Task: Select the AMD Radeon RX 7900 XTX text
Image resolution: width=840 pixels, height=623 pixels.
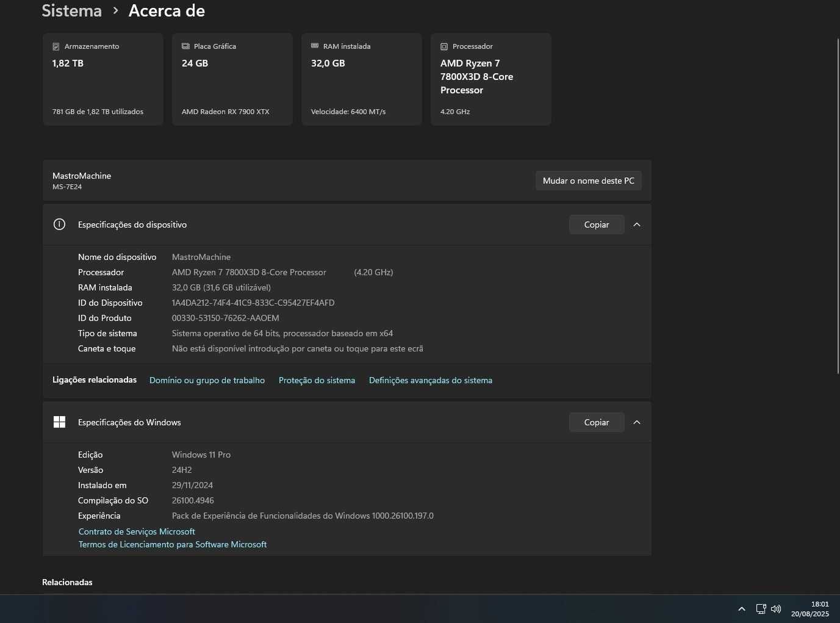Action: point(225,112)
